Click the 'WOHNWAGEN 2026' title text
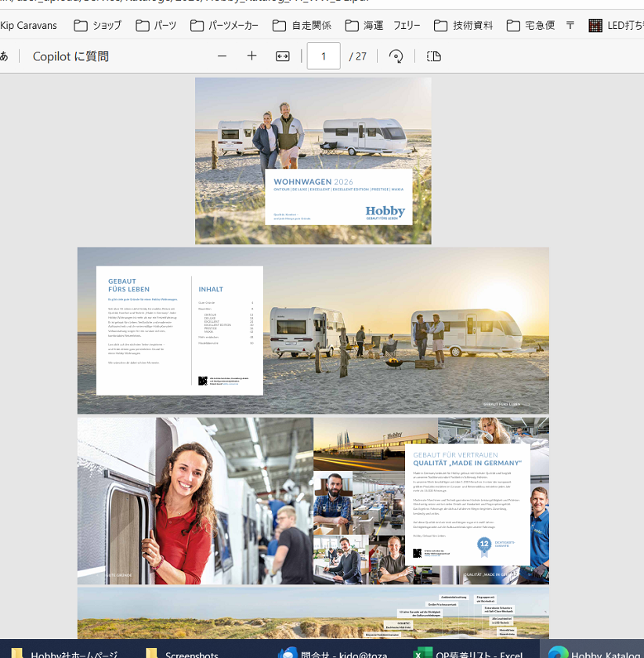Viewport: 644px width, 658px height. pos(313,182)
